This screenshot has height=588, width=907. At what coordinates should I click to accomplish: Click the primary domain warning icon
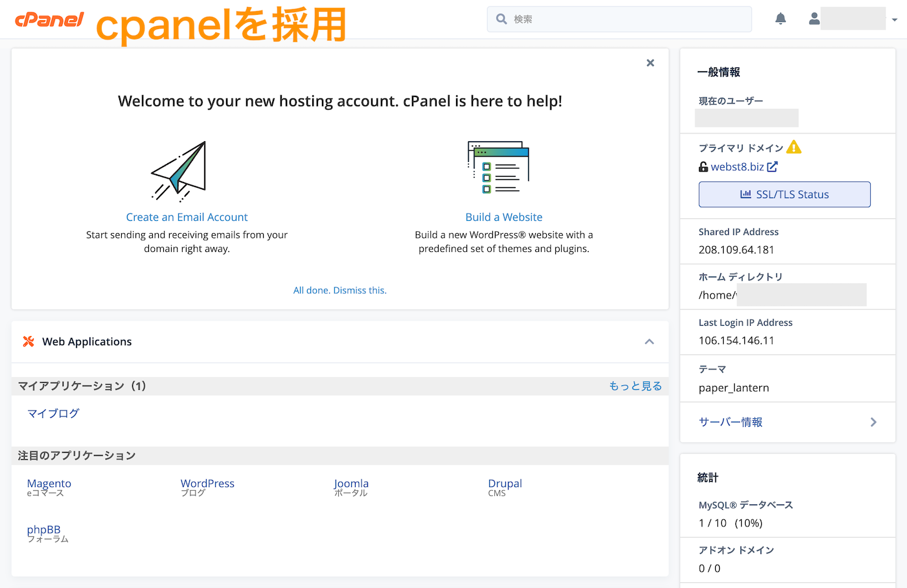[794, 148]
